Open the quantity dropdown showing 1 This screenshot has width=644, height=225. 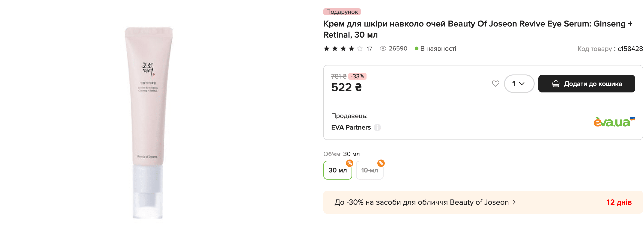519,84
